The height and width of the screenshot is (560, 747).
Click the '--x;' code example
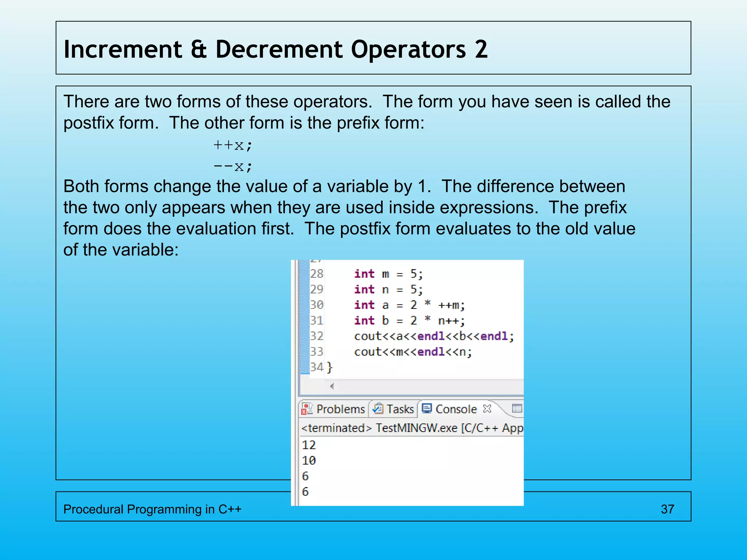pos(233,167)
